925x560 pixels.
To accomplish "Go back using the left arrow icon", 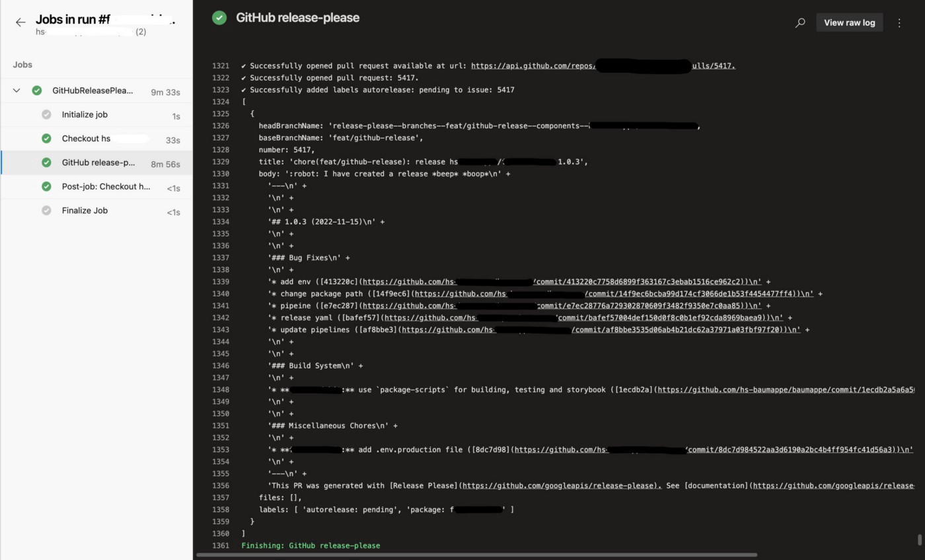I will tap(20, 22).
